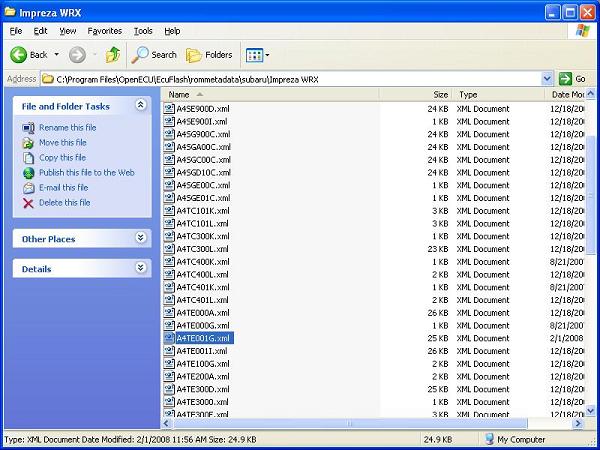Sort by Date Modified column header
This screenshot has width=600, height=450.
point(565,94)
